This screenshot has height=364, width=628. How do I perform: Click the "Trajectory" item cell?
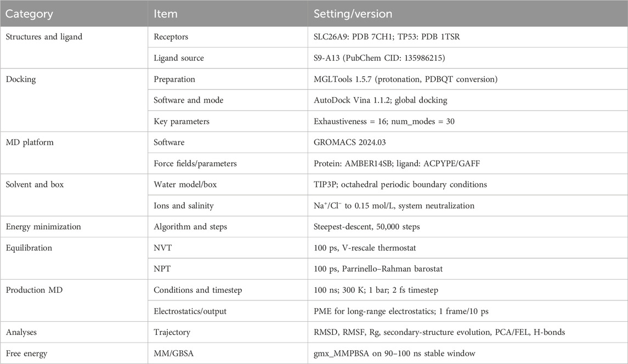tap(173, 332)
